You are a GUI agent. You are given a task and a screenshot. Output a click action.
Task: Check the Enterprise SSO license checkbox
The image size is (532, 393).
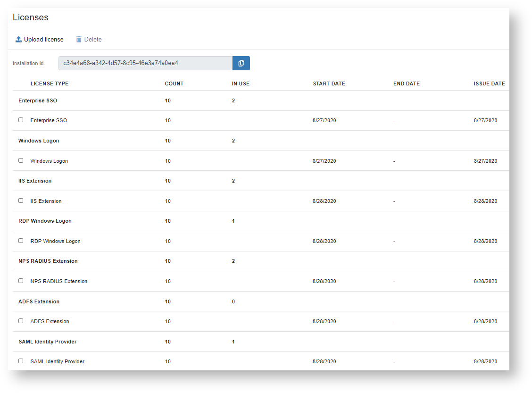coord(21,120)
